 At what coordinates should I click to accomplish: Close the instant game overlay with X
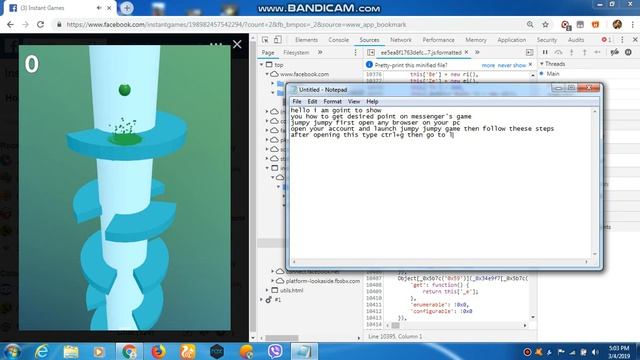237,44
